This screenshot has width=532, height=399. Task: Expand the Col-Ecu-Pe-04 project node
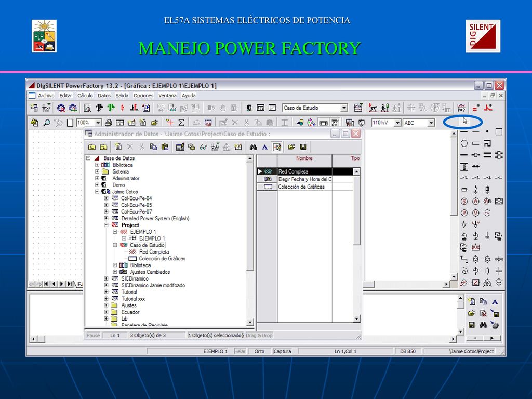click(x=106, y=198)
